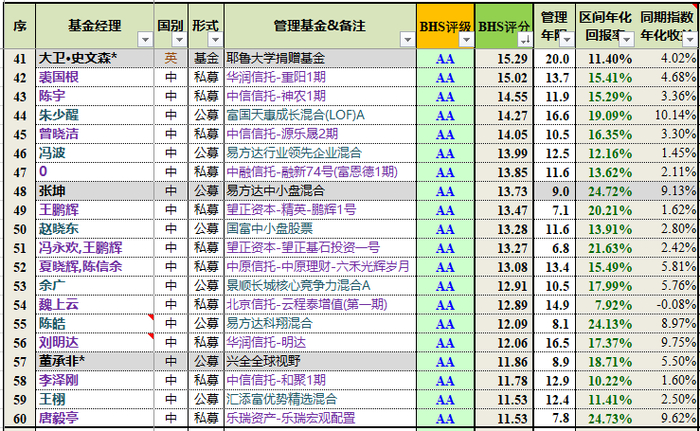700x431 pixels.
Task: Open the 形式 column filter dropdown
Action: pos(215,40)
